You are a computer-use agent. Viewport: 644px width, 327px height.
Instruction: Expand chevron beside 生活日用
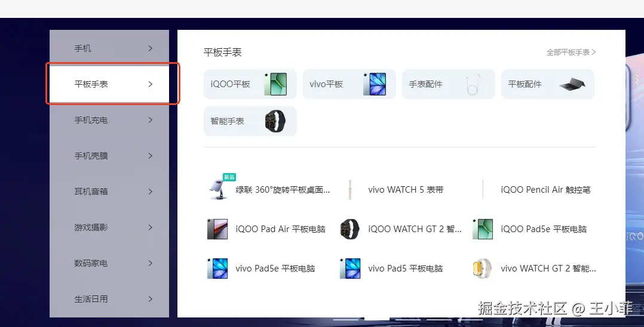tap(151, 299)
